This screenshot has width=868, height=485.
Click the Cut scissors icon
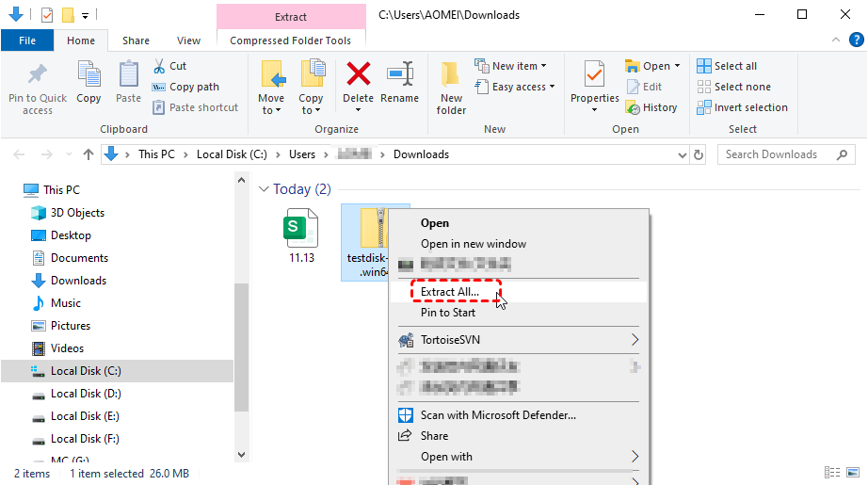click(159, 66)
